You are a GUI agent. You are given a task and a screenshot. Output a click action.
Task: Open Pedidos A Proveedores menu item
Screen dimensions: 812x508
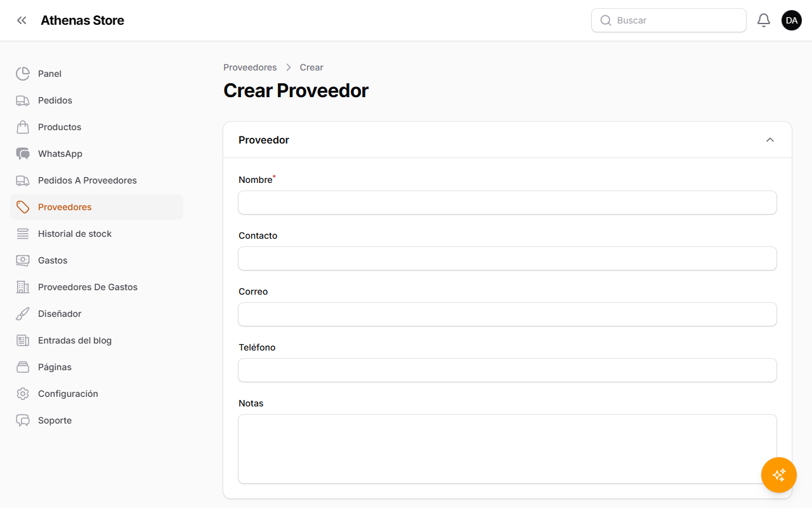(x=97, y=180)
